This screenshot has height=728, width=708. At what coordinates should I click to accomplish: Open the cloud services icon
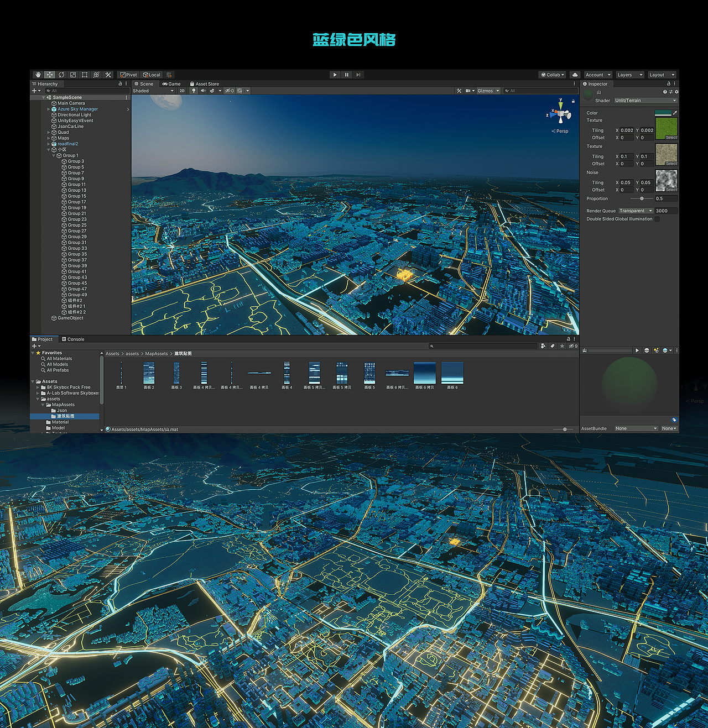tap(575, 75)
